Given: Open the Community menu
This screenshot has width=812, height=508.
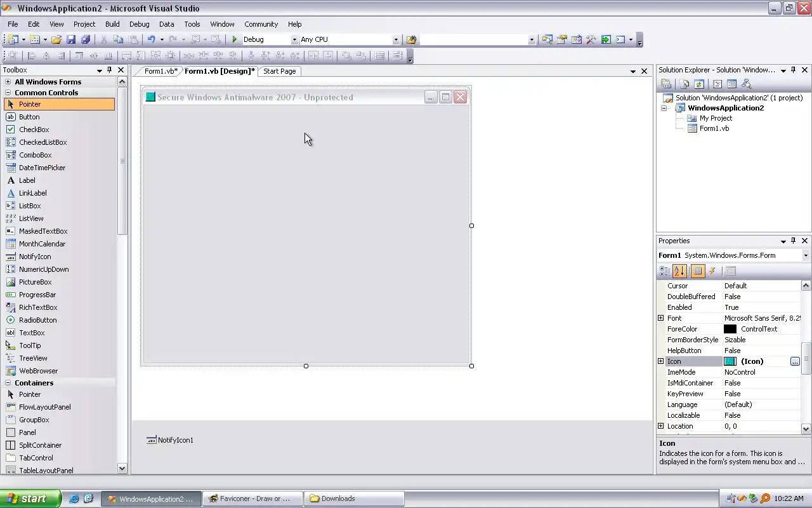Looking at the screenshot, I should pos(261,24).
